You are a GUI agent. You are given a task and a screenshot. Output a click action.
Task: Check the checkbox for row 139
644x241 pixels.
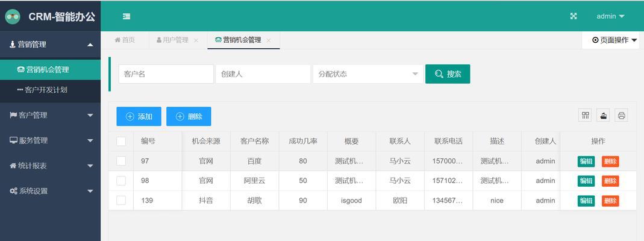121,201
